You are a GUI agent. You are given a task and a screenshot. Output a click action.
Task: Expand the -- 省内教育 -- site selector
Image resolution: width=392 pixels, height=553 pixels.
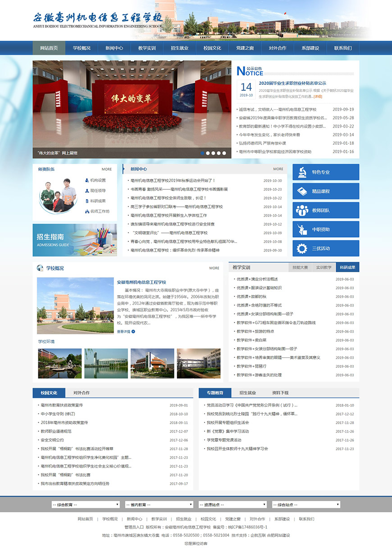click(x=160, y=504)
